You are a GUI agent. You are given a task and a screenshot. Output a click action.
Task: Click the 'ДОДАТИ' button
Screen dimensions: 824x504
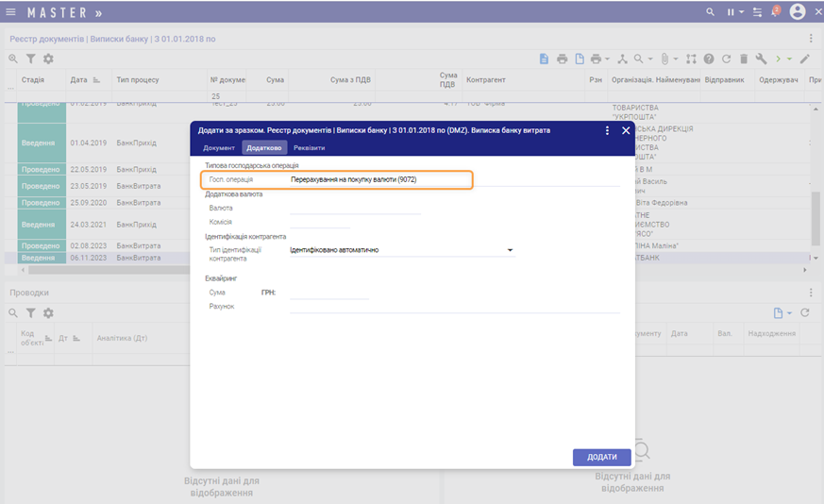click(601, 457)
